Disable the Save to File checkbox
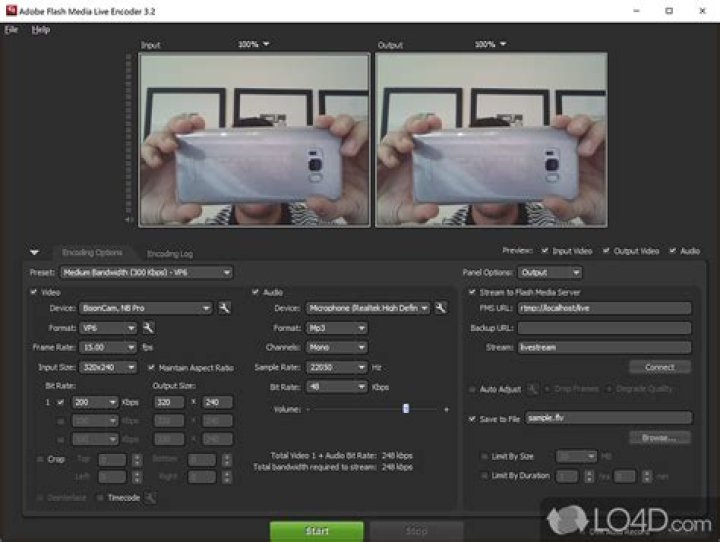 click(472, 419)
